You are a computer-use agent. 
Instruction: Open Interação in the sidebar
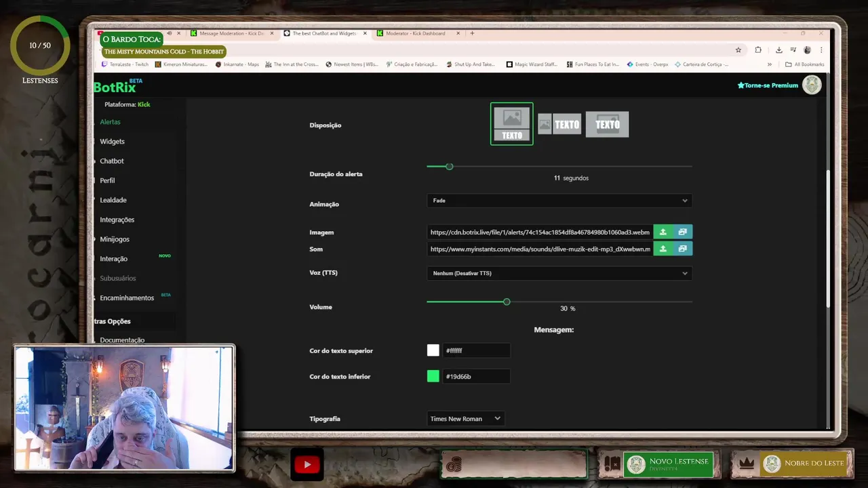point(113,259)
